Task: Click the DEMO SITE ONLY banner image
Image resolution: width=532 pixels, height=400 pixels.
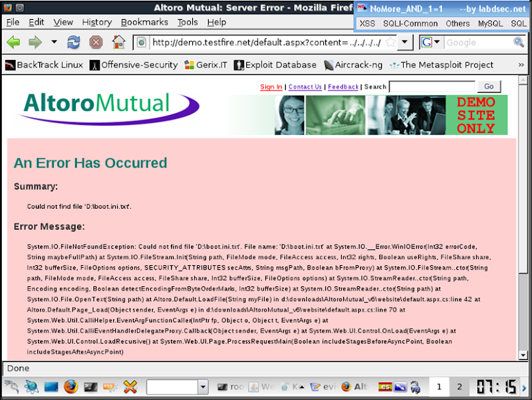Action: (476, 115)
